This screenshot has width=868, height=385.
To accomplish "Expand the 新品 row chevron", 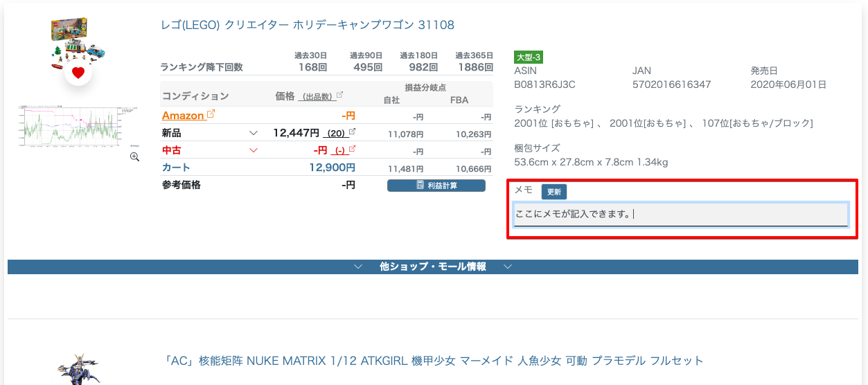I will [254, 133].
